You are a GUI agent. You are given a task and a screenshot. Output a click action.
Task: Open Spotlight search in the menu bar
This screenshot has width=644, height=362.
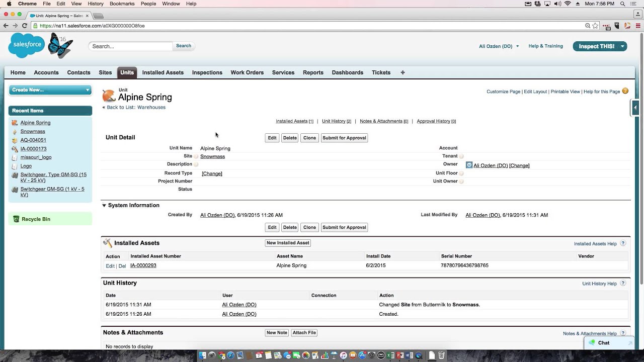pyautogui.click(x=623, y=4)
